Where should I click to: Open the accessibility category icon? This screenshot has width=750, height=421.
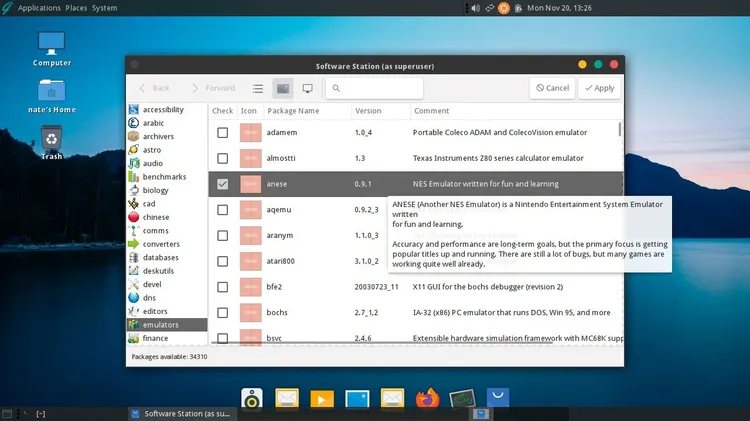(x=133, y=110)
